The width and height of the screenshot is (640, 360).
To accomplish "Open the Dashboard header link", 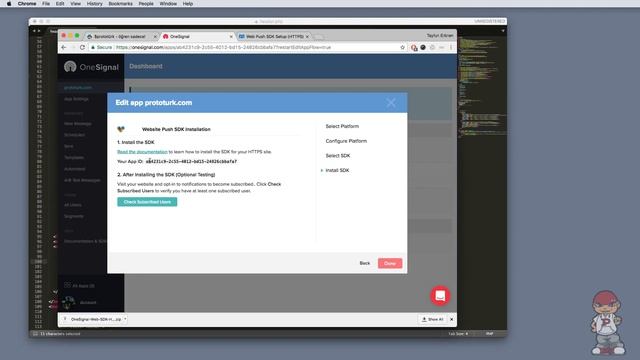I will pyautogui.click(x=146, y=66).
